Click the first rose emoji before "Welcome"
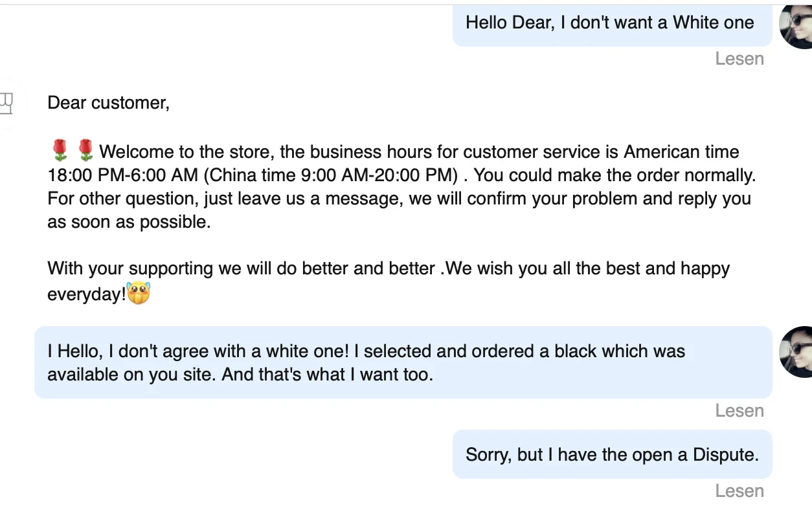 60,151
